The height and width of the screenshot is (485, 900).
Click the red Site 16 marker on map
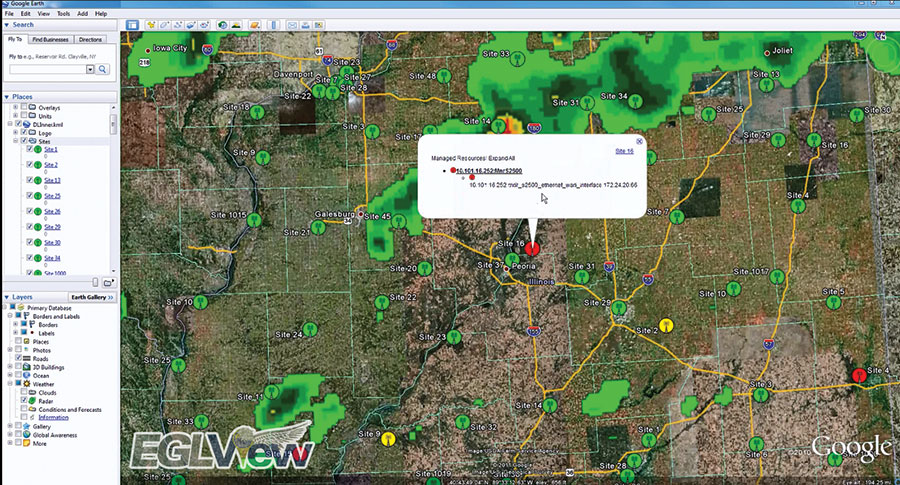533,247
